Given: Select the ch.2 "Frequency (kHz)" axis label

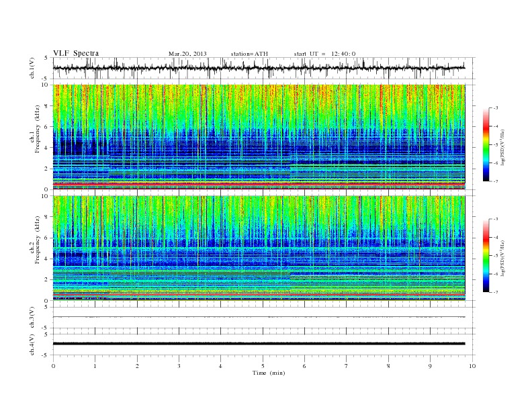Looking at the screenshot, I should click(x=38, y=240).
